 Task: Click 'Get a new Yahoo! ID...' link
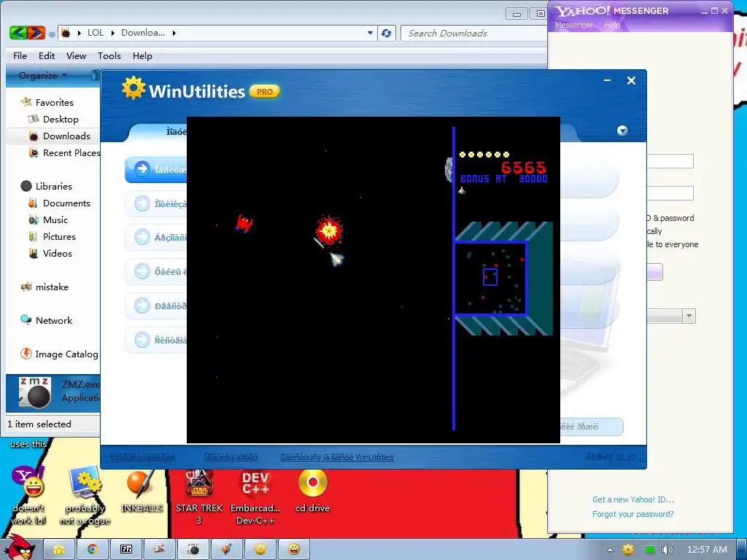click(x=632, y=499)
